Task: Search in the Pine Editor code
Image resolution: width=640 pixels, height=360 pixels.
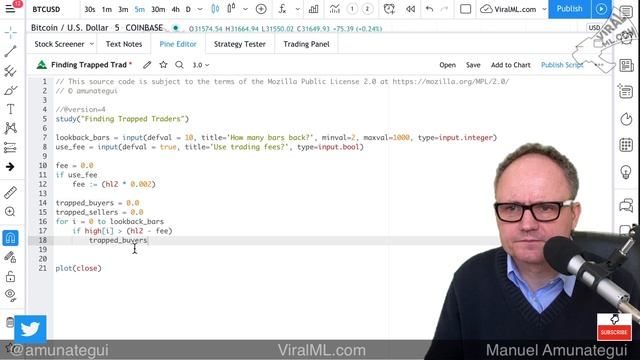Action: pyautogui.click(x=179, y=65)
